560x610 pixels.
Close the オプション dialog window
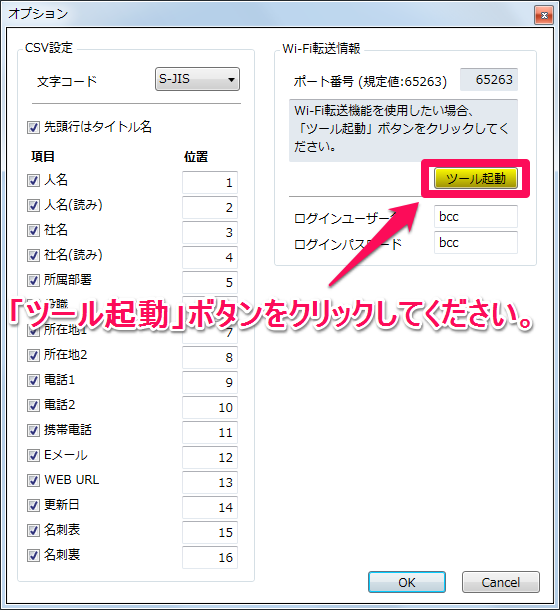pyautogui.click(x=544, y=15)
